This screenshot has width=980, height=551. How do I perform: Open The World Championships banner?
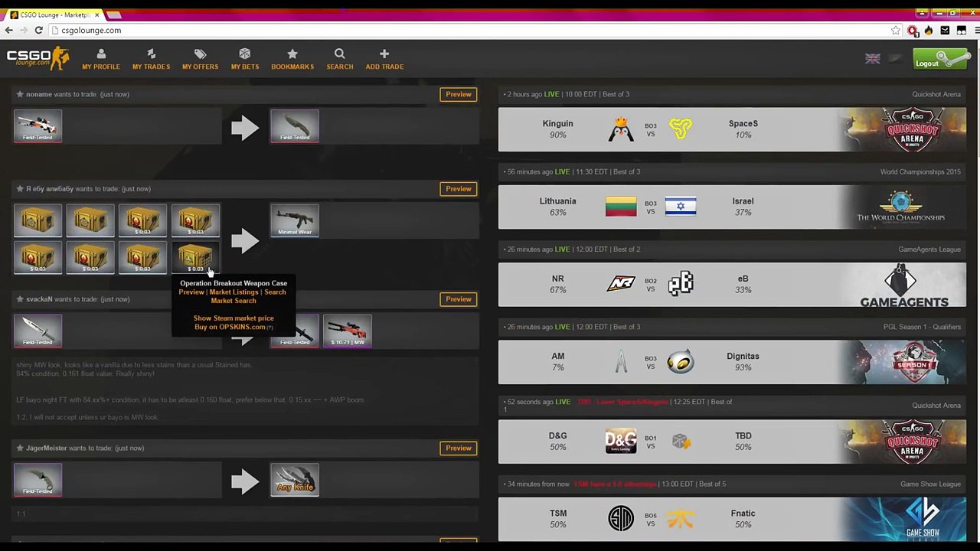(902, 207)
